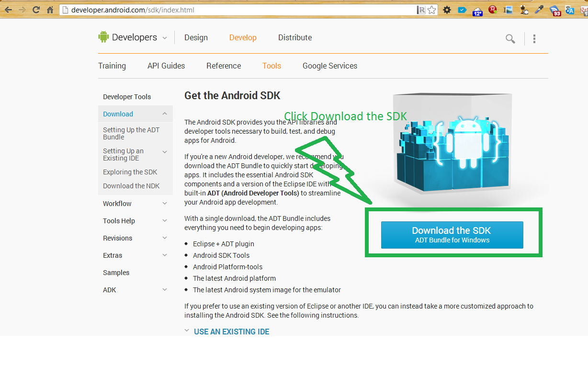588x367 pixels.
Task: Open the Revisions sidebar item
Action: pos(117,238)
